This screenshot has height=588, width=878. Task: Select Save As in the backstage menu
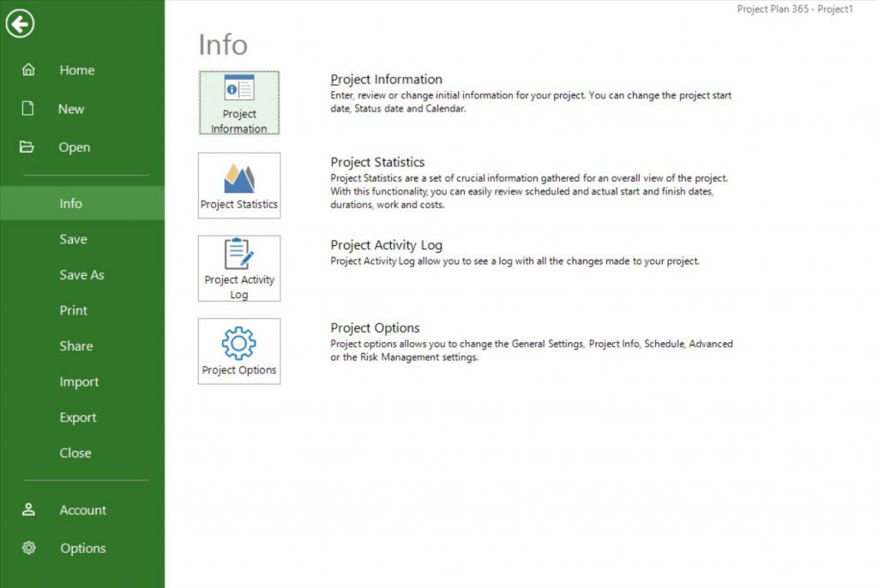[81, 275]
